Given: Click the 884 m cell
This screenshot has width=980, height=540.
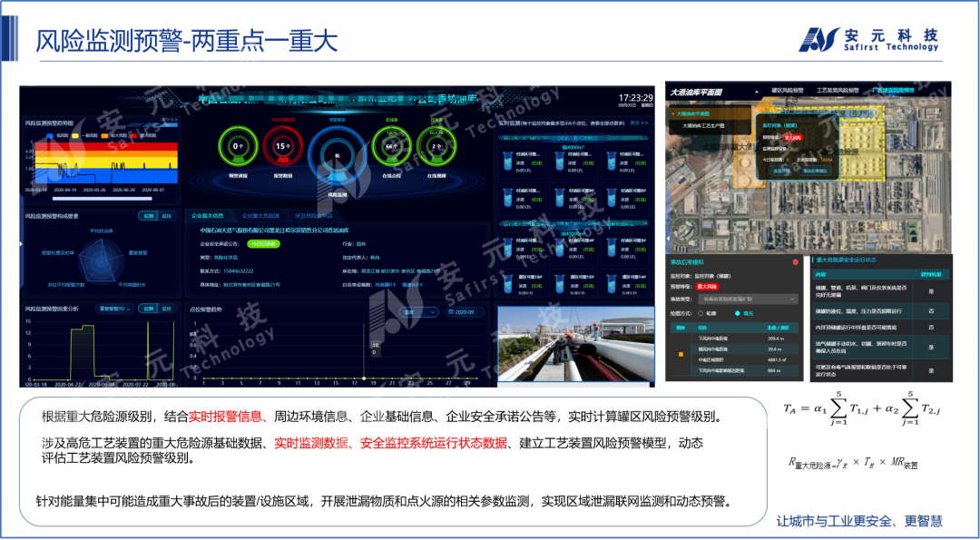Looking at the screenshot, I should [x=774, y=371].
